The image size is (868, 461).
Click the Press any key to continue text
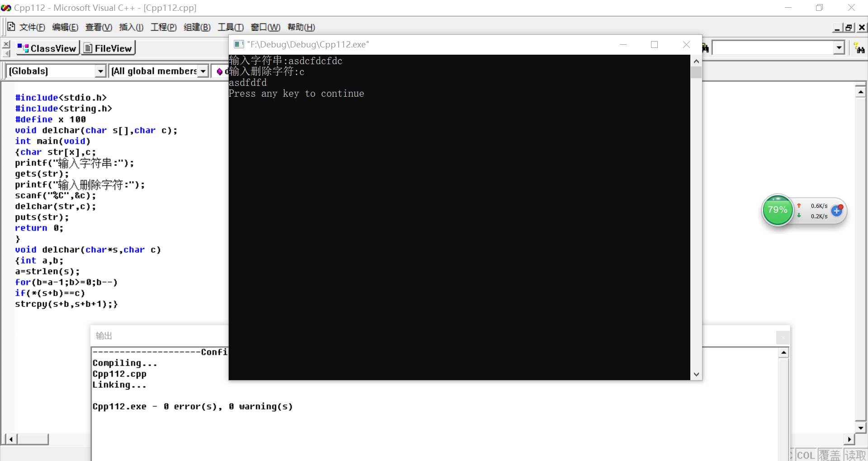click(x=297, y=94)
